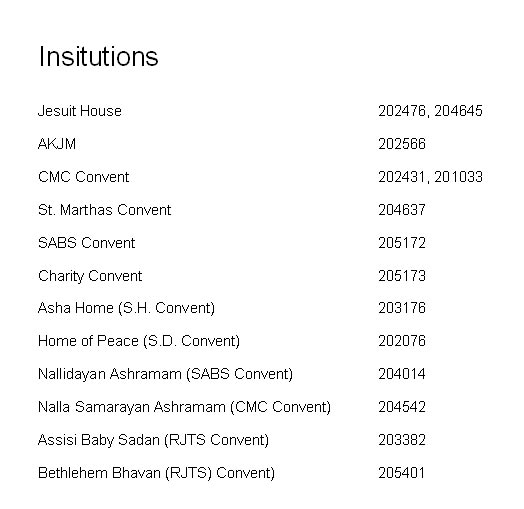Select Nallidayan Ashramam (SABS Convent) entry
Image resolution: width=524 pixels, height=509 pixels.
point(165,374)
